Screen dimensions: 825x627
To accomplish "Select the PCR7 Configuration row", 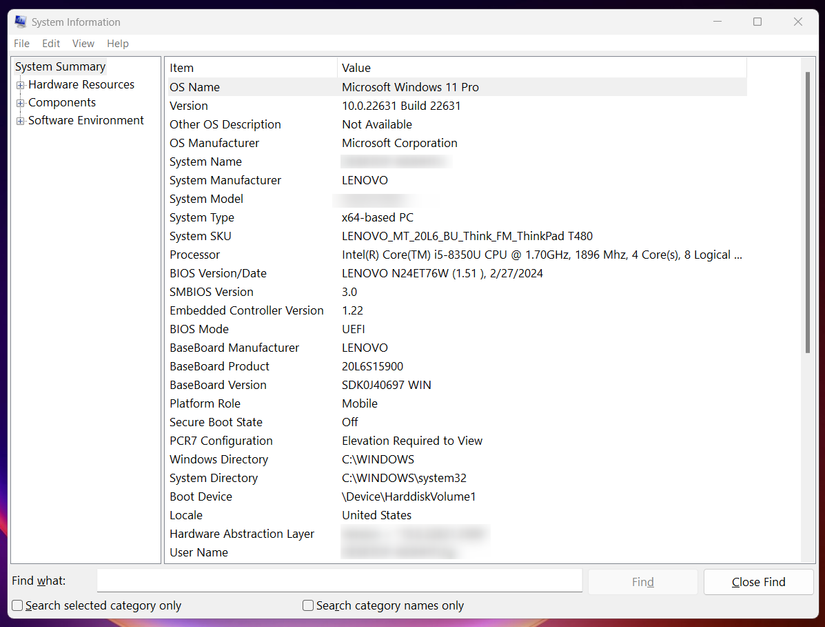I will 250,440.
